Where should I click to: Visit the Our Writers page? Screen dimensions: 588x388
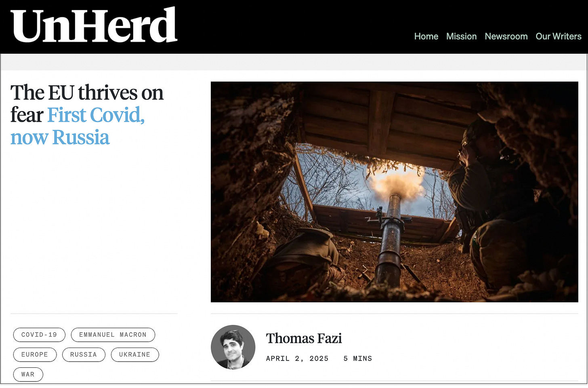559,36
